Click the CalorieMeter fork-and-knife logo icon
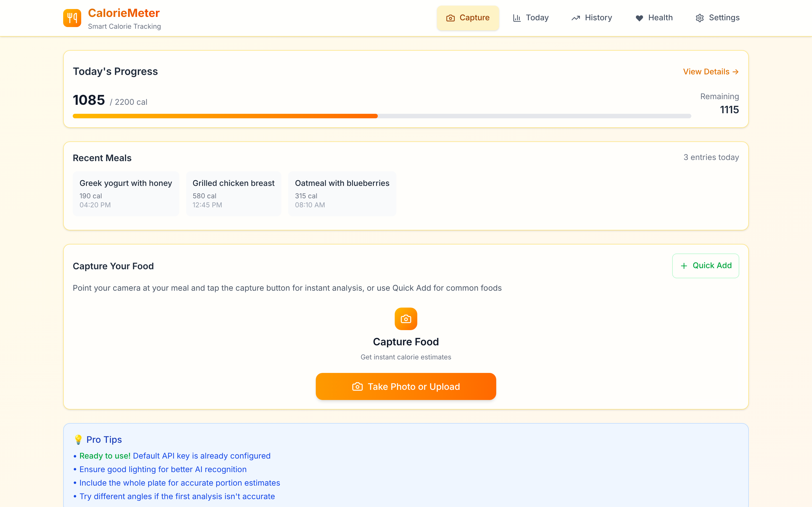This screenshot has height=507, width=812. click(x=72, y=18)
